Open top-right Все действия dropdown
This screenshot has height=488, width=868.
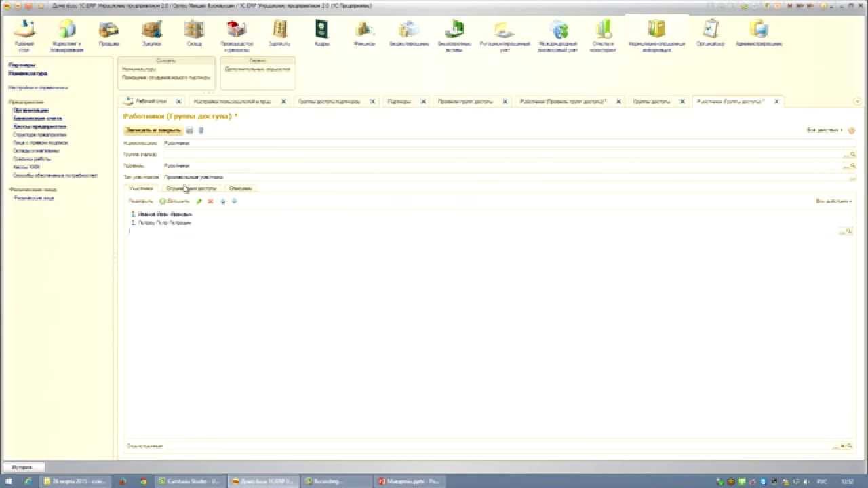(x=825, y=130)
